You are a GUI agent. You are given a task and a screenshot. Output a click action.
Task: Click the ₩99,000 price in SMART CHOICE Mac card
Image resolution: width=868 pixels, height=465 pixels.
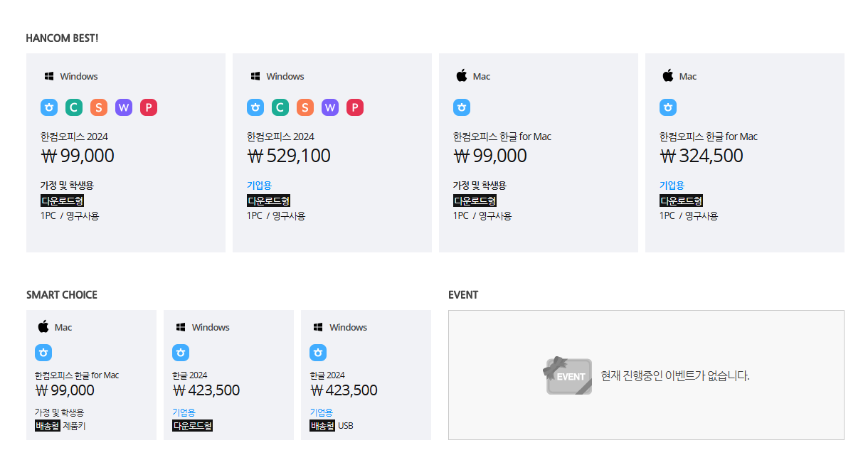point(65,390)
